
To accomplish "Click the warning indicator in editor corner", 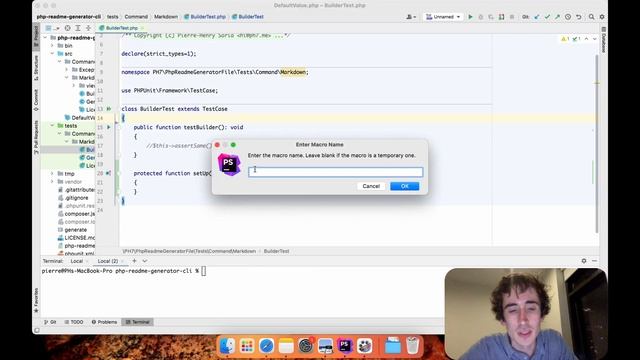I will tap(565, 39).
